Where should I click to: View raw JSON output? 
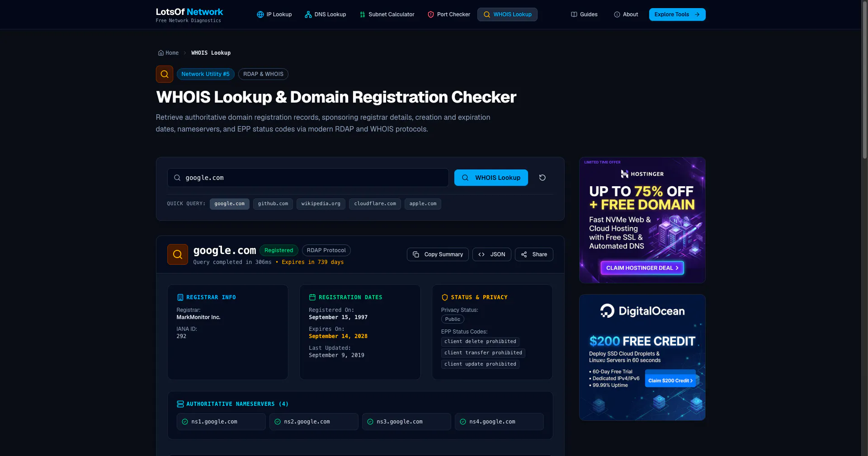pos(492,254)
